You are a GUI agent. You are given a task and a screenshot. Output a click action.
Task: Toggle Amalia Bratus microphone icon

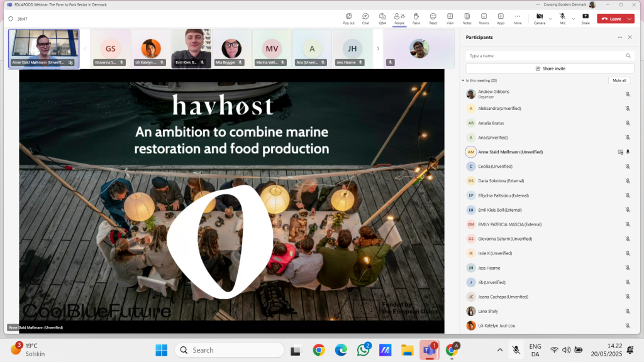pyautogui.click(x=628, y=123)
